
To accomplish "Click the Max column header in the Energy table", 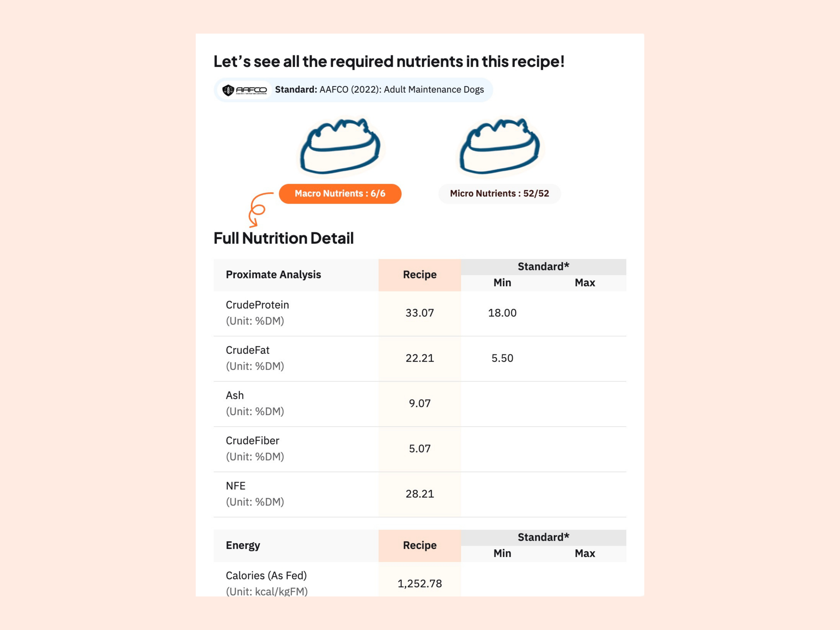I will 584,553.
